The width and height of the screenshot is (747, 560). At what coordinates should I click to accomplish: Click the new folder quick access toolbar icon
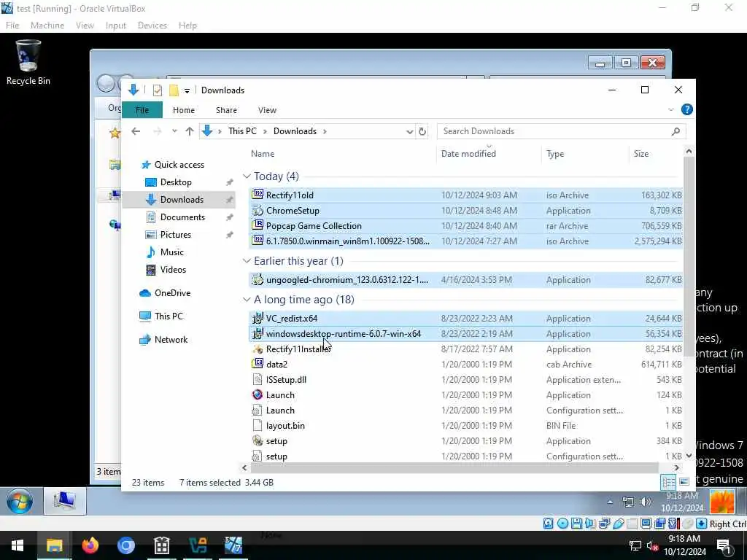(174, 90)
